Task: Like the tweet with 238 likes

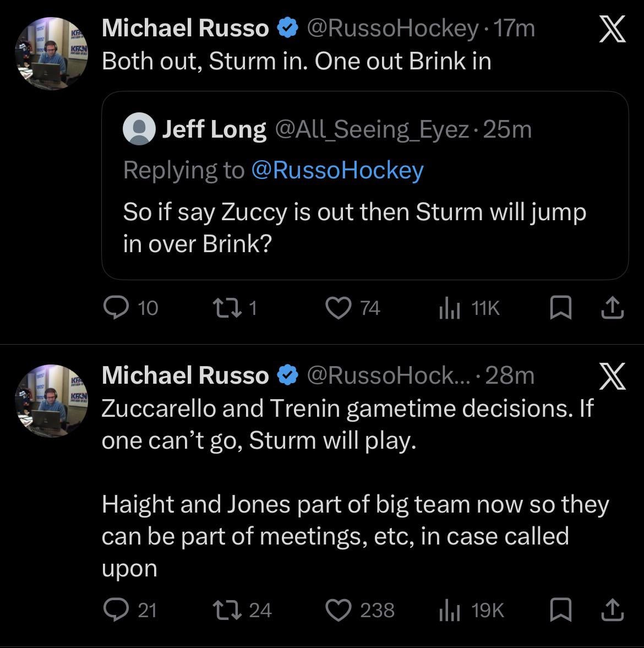Action: (x=339, y=610)
